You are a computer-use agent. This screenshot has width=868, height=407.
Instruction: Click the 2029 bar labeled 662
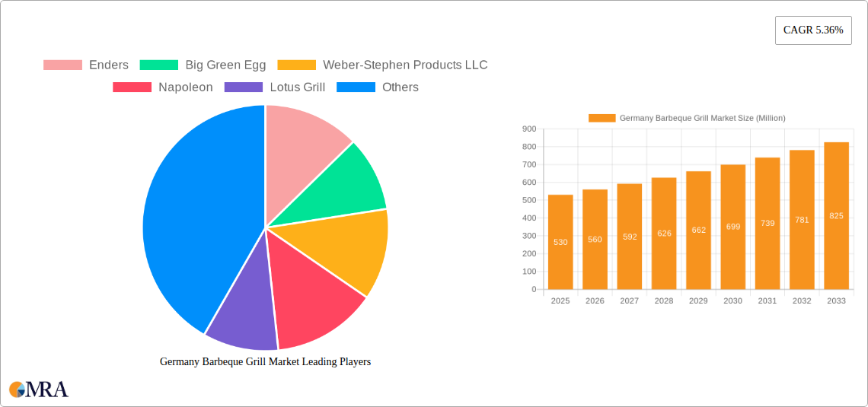[x=699, y=230]
